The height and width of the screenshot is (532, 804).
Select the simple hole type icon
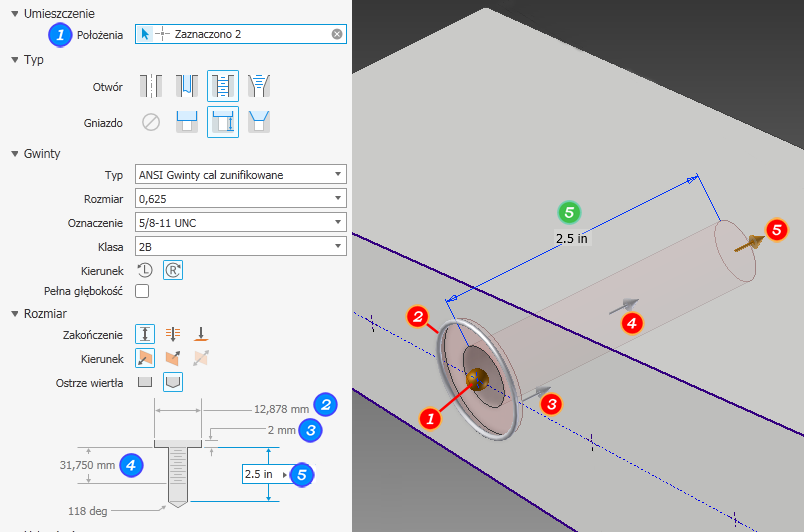pyautogui.click(x=151, y=86)
